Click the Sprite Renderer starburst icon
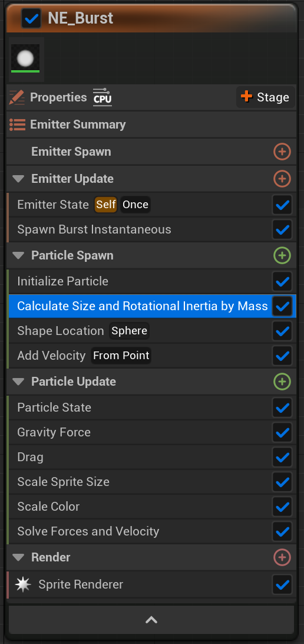Screen dimensions: 304x644 [x=23, y=584]
